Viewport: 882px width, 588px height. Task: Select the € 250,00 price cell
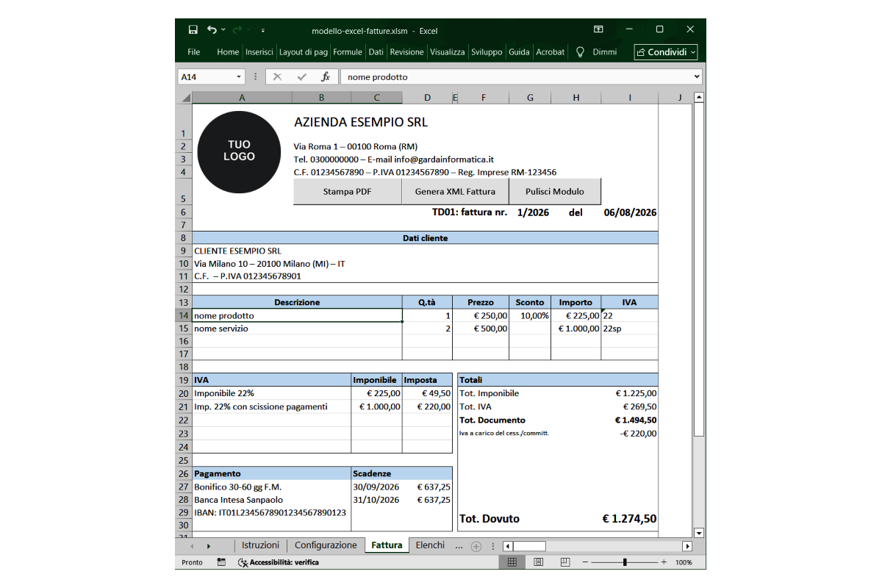(x=481, y=315)
